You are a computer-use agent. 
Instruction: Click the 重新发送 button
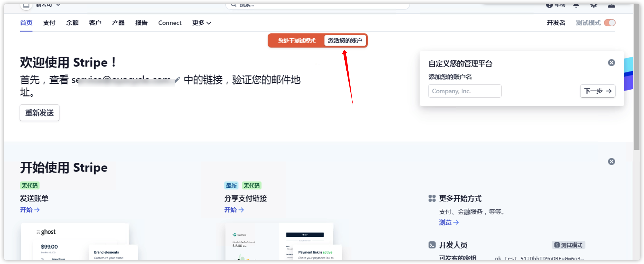39,113
